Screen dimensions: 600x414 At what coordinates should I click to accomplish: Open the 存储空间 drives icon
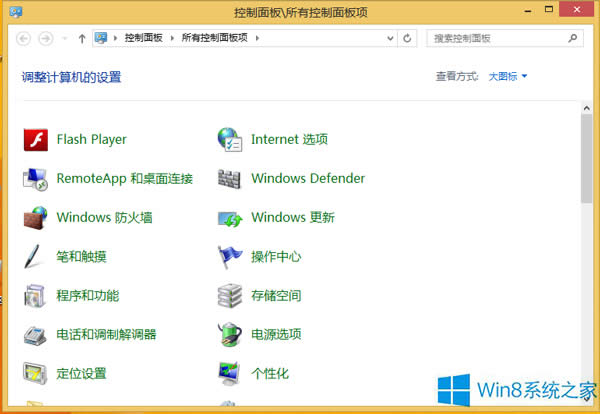(230, 296)
